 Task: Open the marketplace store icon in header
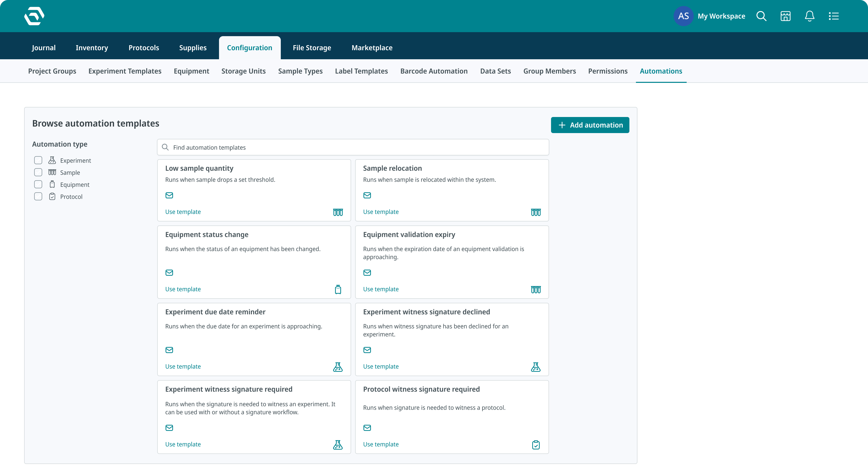[x=785, y=16]
